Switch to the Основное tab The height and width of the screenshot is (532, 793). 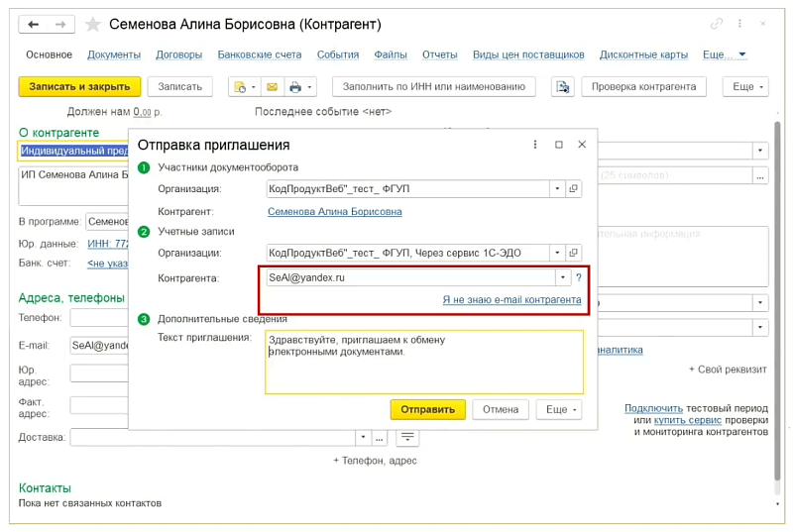[x=49, y=54]
